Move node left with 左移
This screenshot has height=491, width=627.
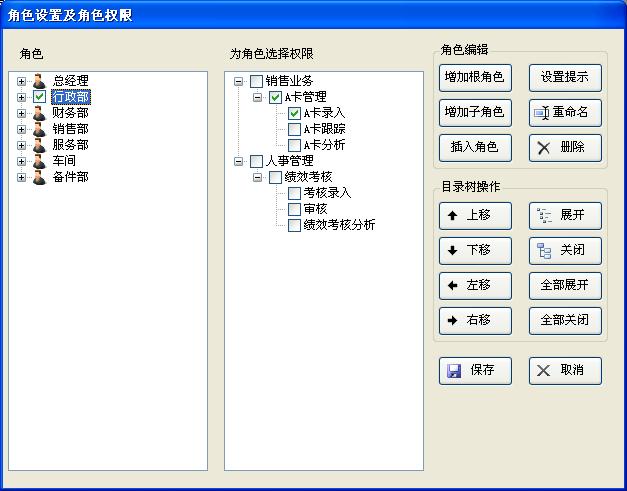click(475, 285)
